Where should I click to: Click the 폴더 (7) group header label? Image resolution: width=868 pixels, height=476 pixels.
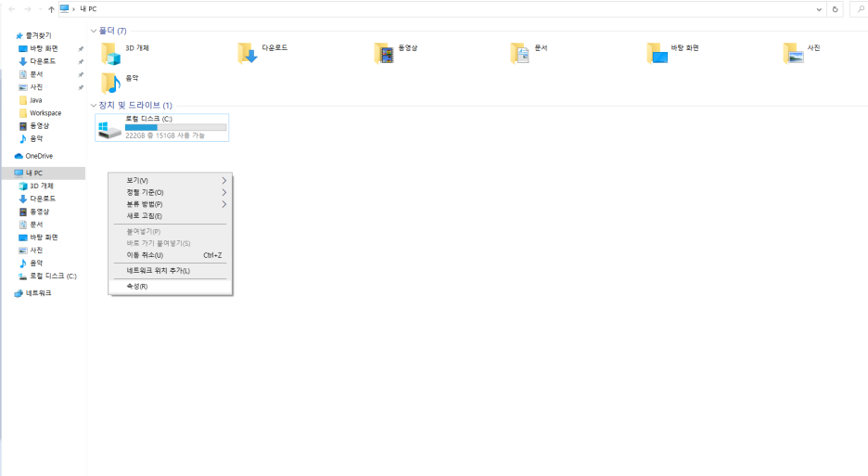(112, 31)
